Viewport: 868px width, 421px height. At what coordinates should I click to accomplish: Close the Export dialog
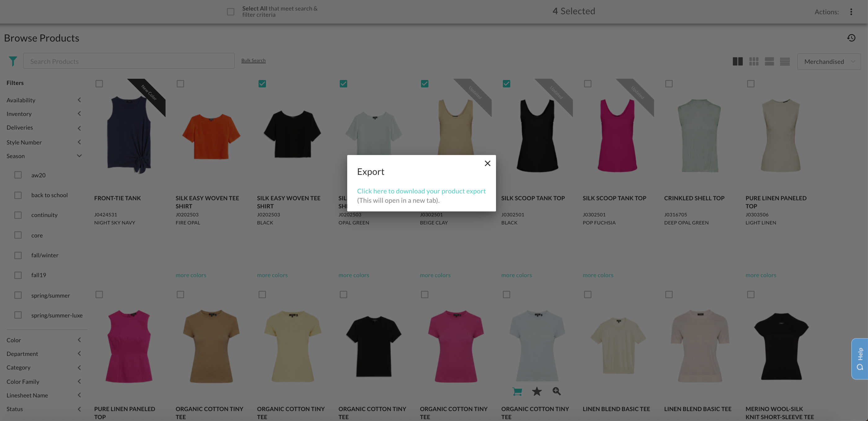[x=487, y=163]
